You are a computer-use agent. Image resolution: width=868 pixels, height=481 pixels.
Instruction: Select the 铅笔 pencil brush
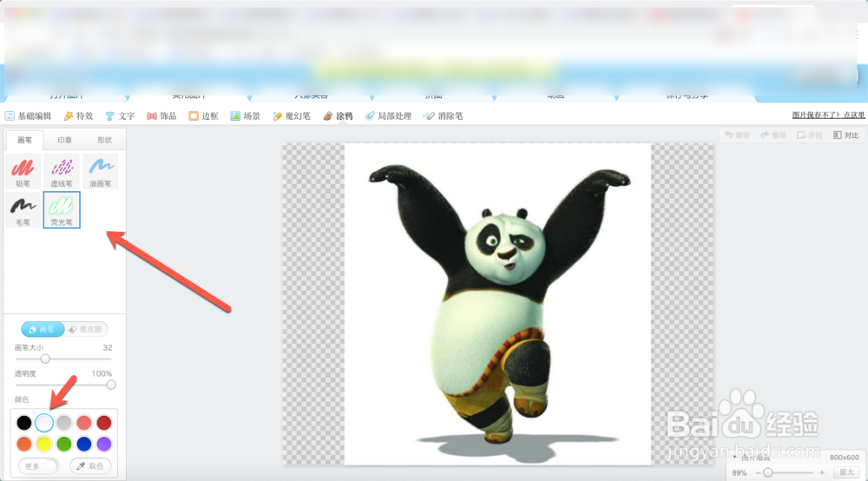click(x=23, y=172)
